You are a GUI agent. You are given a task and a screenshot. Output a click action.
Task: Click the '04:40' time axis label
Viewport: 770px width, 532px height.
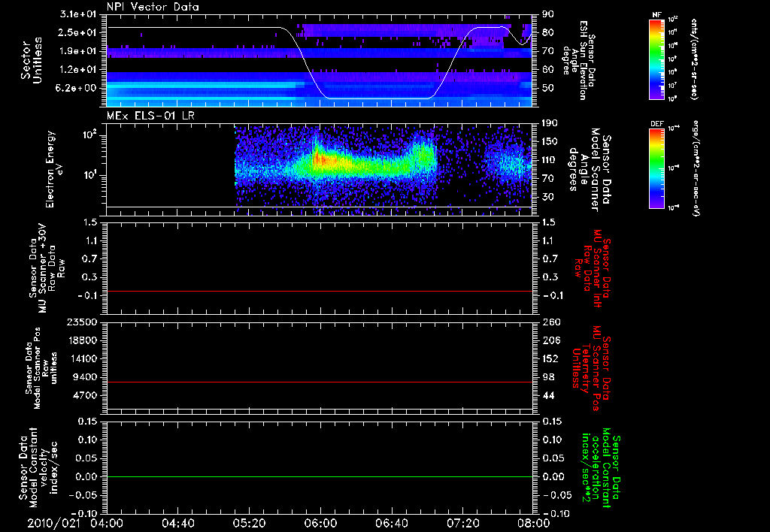coord(177,524)
